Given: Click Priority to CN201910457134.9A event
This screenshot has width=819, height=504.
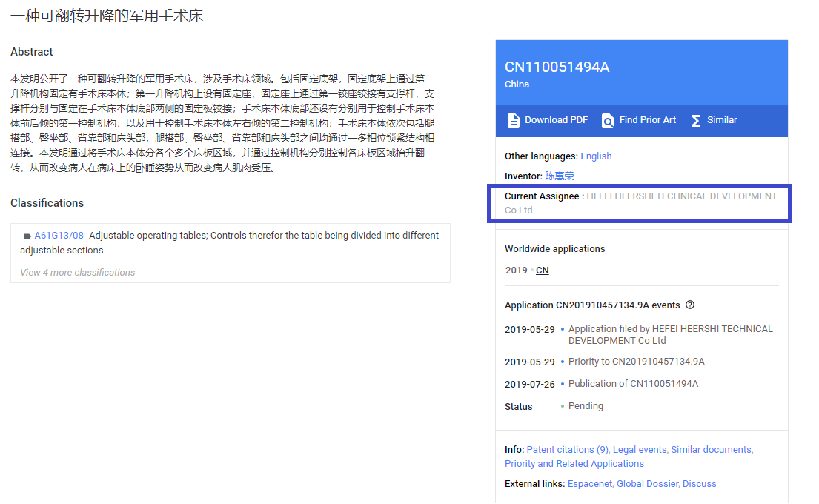Looking at the screenshot, I should click(x=636, y=362).
